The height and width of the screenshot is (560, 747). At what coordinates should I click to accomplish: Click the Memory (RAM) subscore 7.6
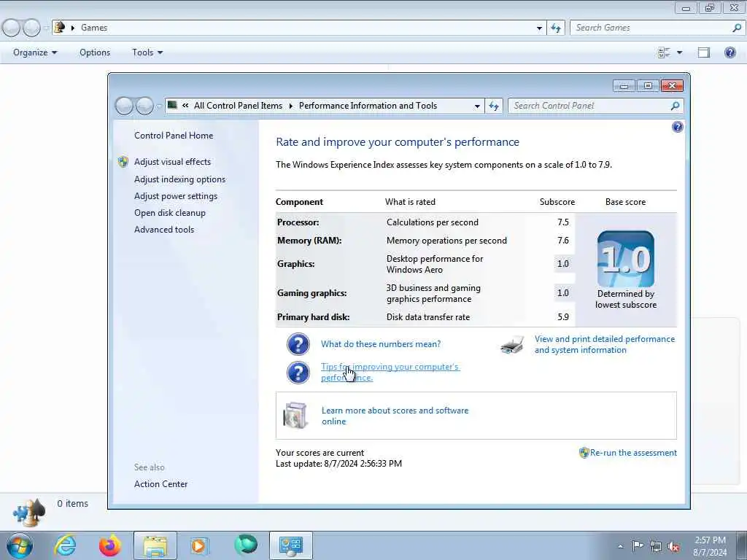[x=562, y=241]
